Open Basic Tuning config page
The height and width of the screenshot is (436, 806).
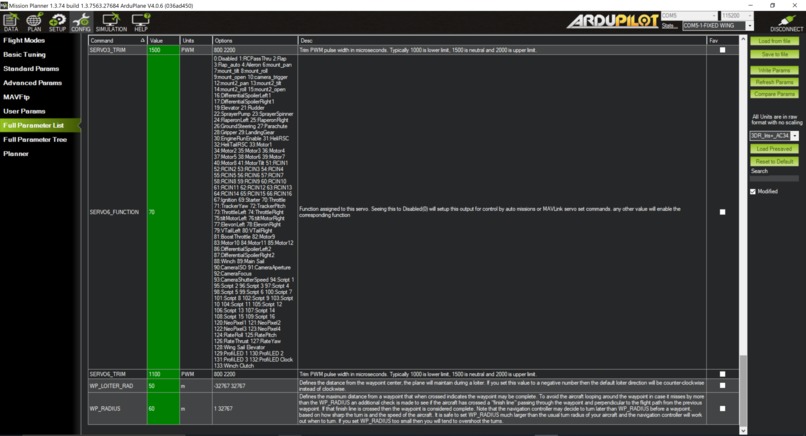pos(24,54)
